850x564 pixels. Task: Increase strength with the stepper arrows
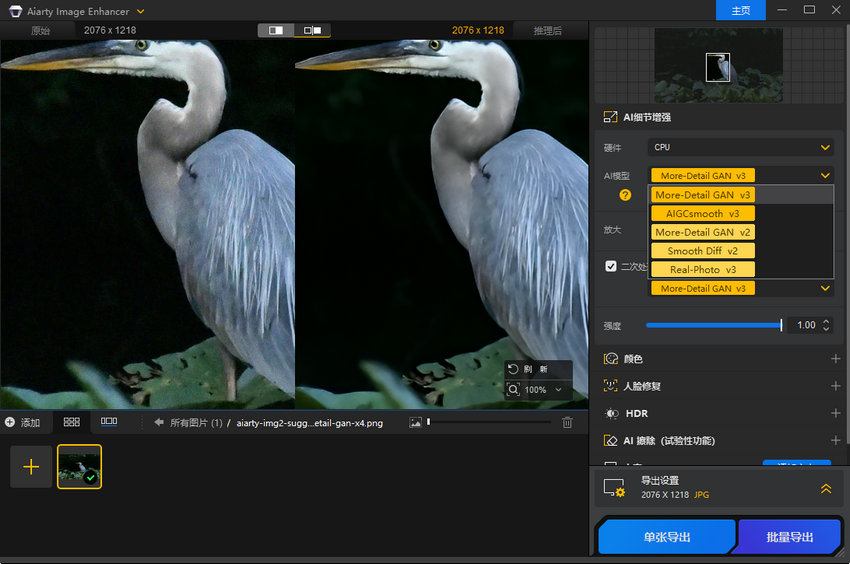[x=826, y=322]
